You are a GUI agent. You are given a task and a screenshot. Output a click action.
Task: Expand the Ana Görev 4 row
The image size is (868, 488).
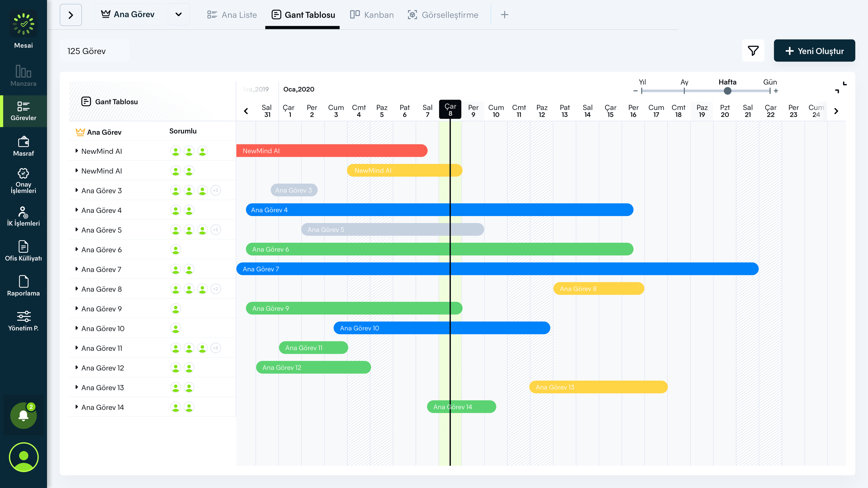click(x=77, y=210)
